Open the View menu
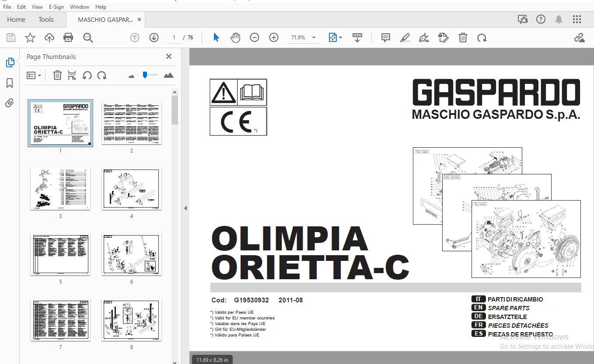594x364 pixels. 38,7
